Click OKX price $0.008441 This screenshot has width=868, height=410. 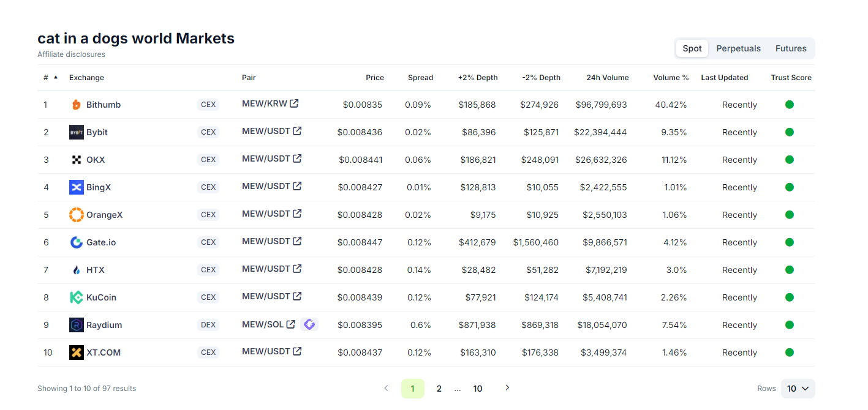[361, 160]
